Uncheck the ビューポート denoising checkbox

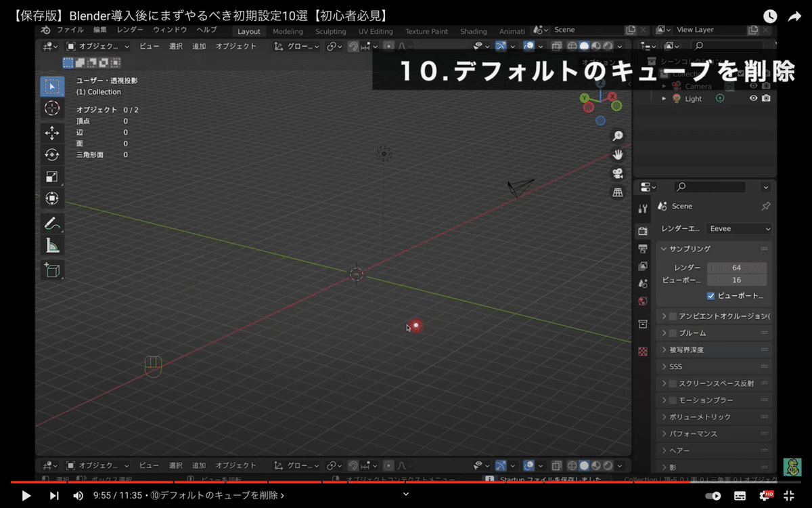tap(710, 296)
